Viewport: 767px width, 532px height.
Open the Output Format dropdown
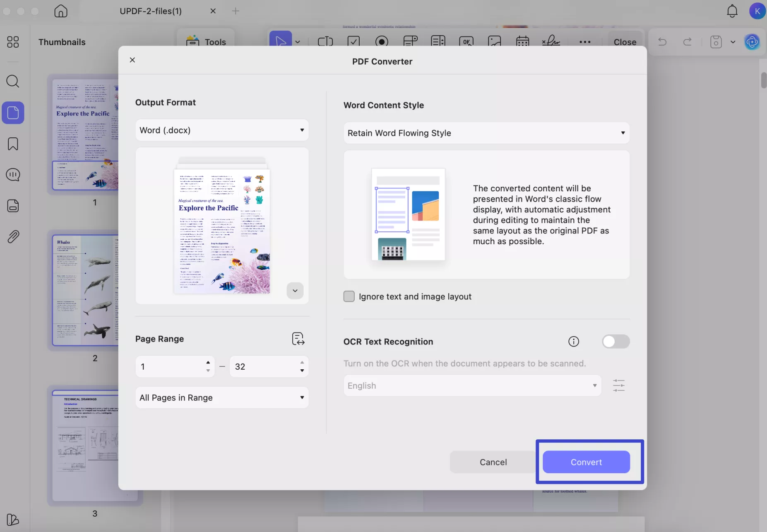click(x=222, y=130)
